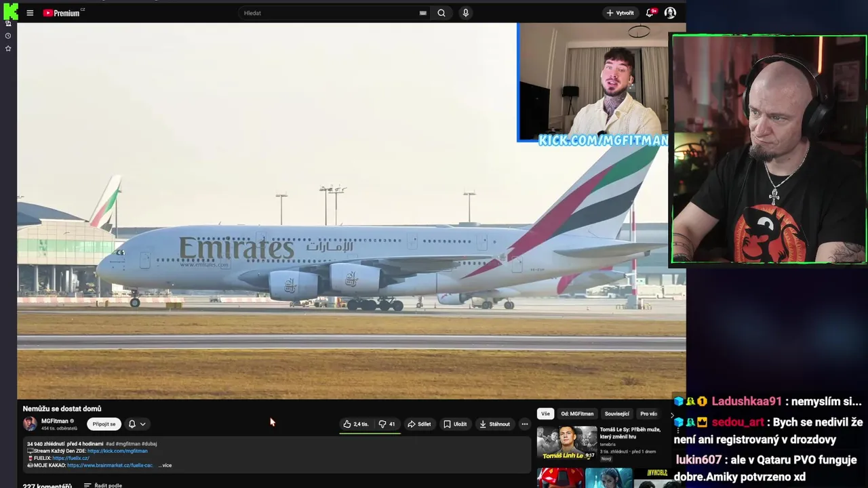Click the #dubaj hashtag
Viewport: 868px width, 488px height.
[149, 444]
